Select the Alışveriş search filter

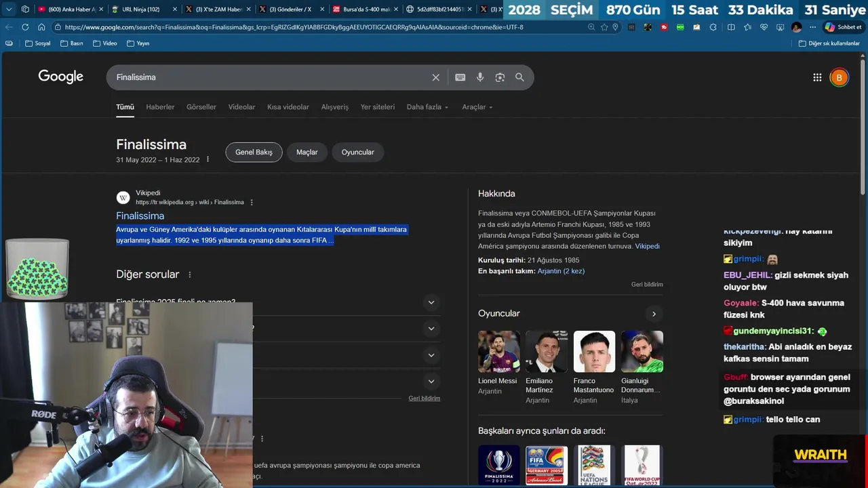click(335, 107)
